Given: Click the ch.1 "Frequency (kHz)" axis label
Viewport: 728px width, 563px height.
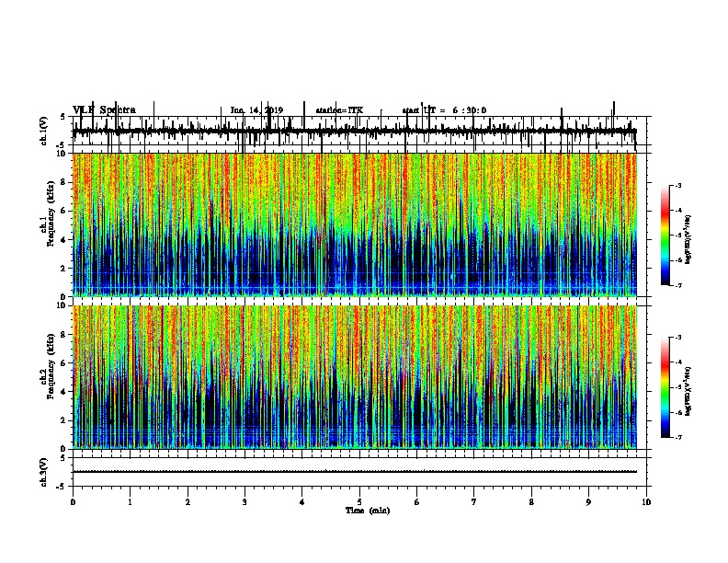Looking at the screenshot, I should click(51, 212).
